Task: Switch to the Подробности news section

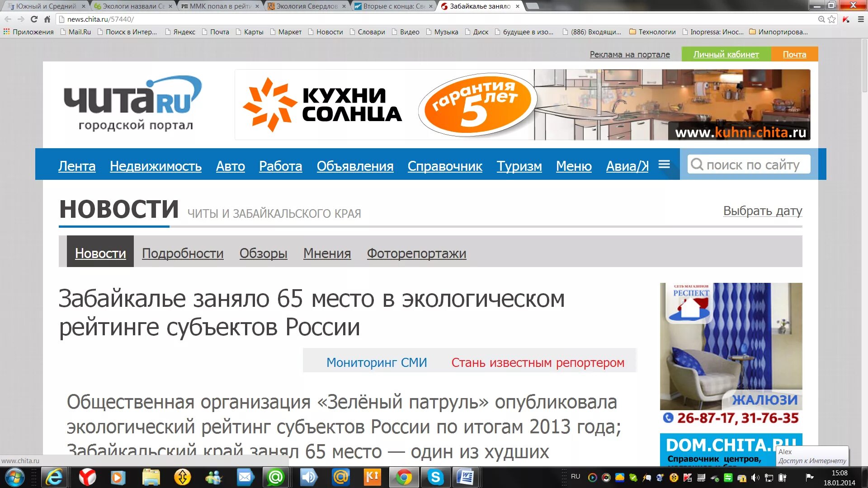Action: (x=183, y=253)
